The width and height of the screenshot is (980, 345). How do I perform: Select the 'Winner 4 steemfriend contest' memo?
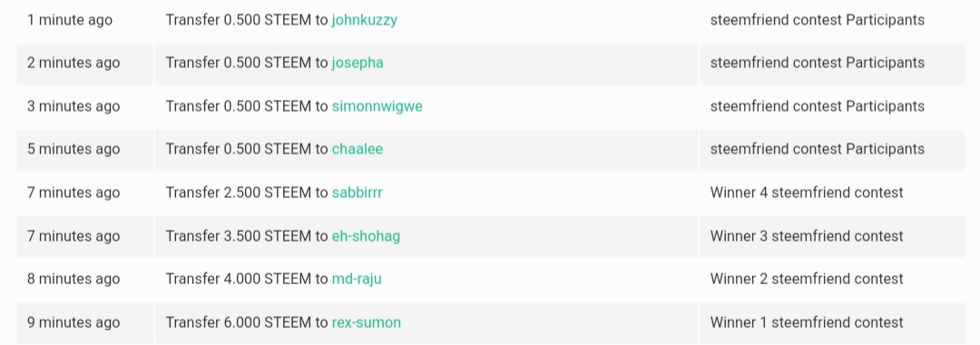tap(807, 192)
